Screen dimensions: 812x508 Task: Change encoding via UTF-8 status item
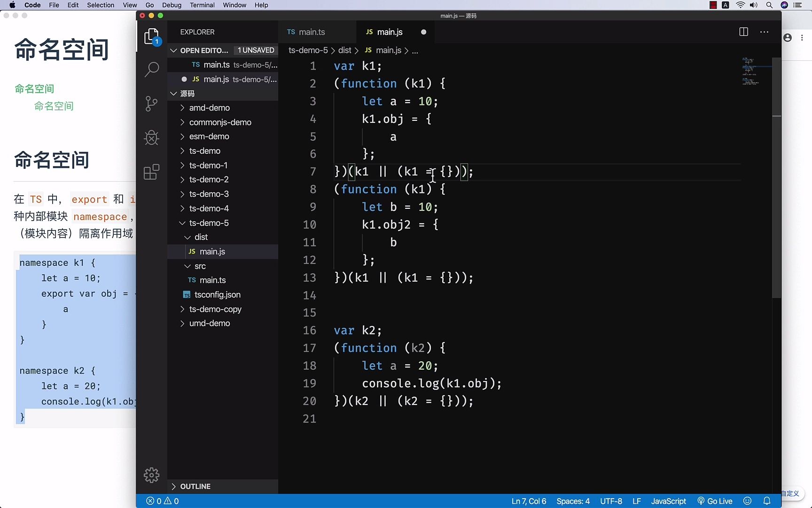click(611, 501)
